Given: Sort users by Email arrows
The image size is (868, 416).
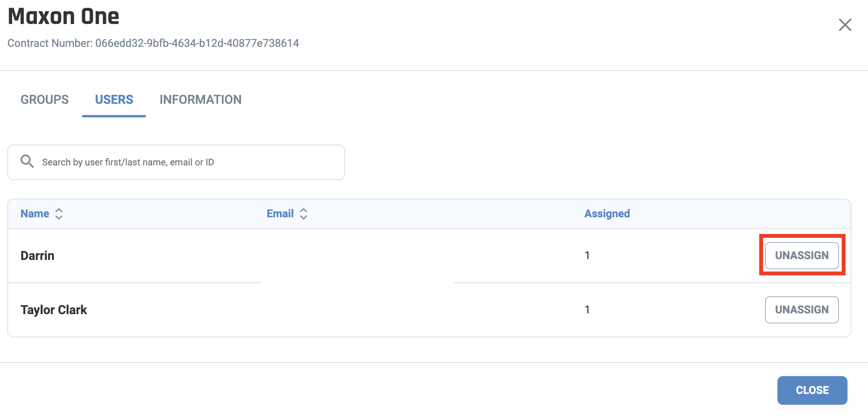Looking at the screenshot, I should click(304, 214).
